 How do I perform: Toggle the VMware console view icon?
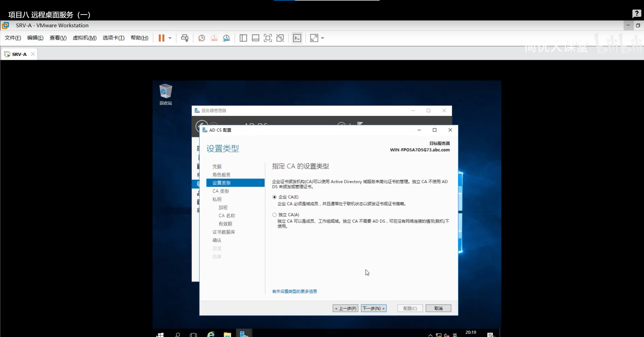[297, 38]
